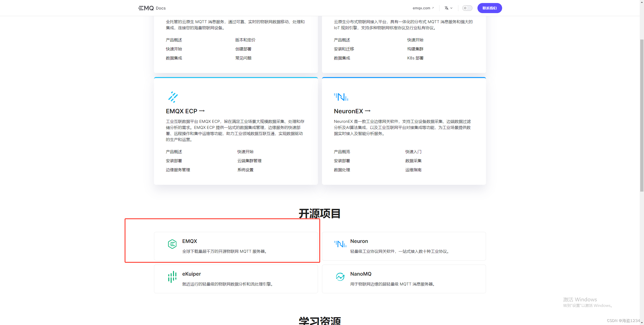Open K8s 部署 link
Viewport: 644px width, 325px height.
[x=415, y=58]
